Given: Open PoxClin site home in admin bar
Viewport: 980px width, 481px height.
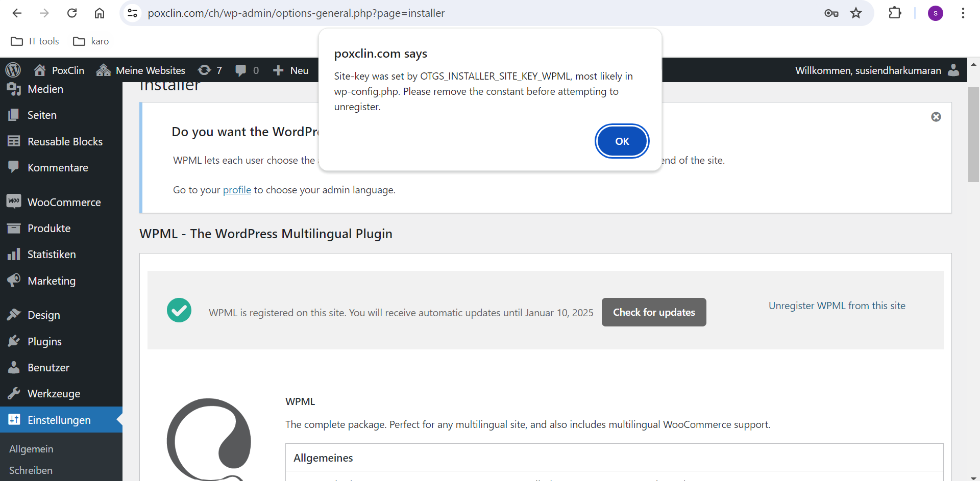Looking at the screenshot, I should pos(59,70).
